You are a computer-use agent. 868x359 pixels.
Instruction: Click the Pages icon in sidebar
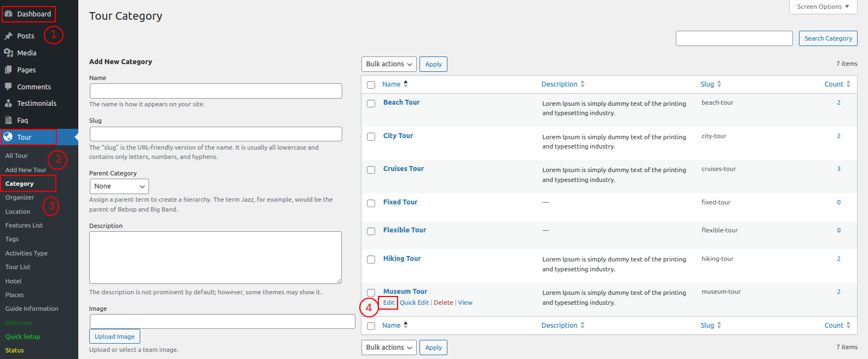tap(8, 70)
